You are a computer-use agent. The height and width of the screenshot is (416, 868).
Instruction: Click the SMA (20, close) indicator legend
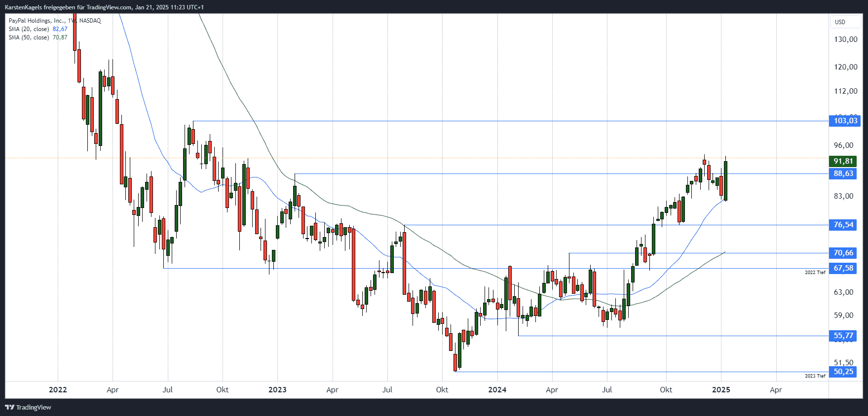38,29
